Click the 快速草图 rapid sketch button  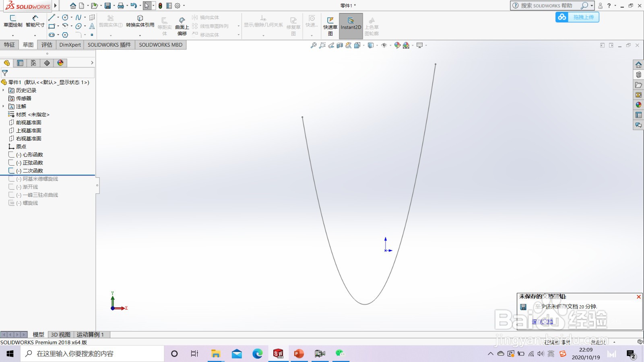tap(330, 27)
